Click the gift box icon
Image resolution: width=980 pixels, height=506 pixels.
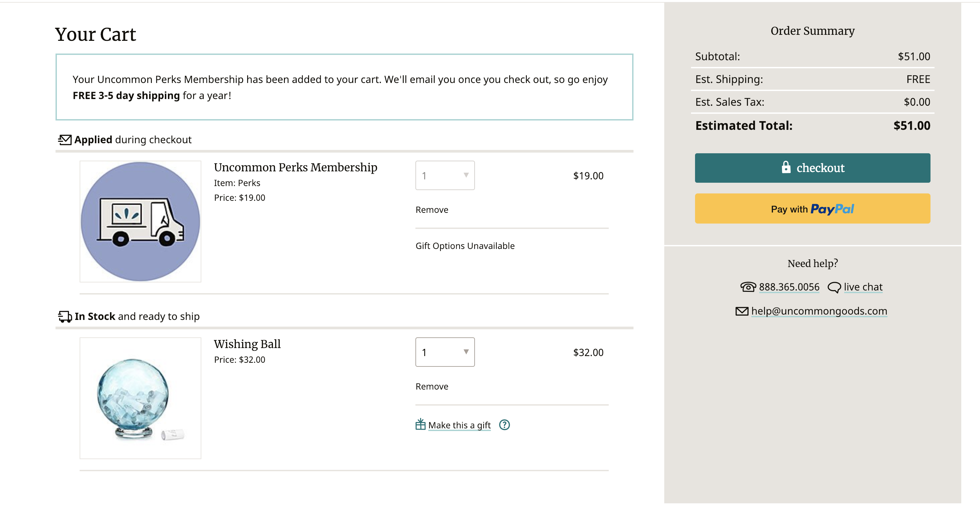point(420,425)
